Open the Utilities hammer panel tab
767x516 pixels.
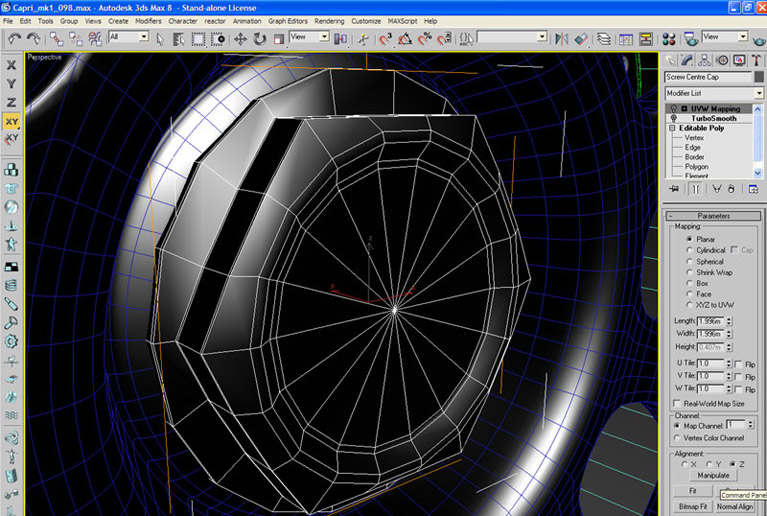756,60
